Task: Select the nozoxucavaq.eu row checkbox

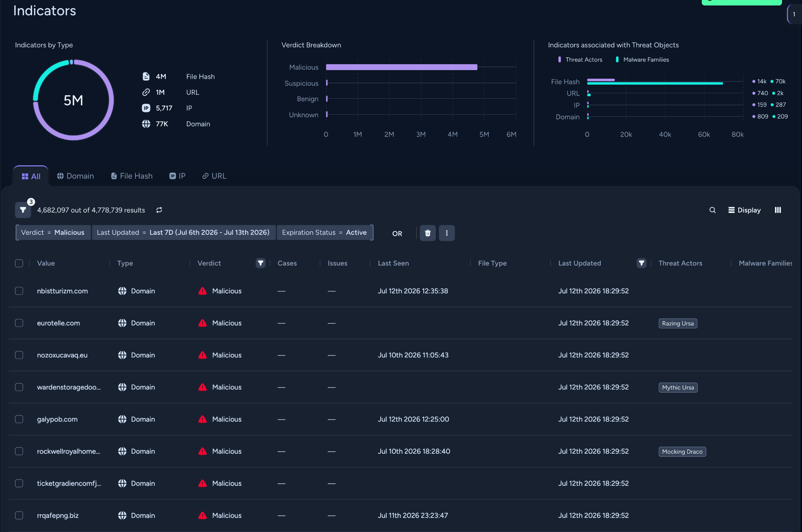Action: [x=19, y=355]
